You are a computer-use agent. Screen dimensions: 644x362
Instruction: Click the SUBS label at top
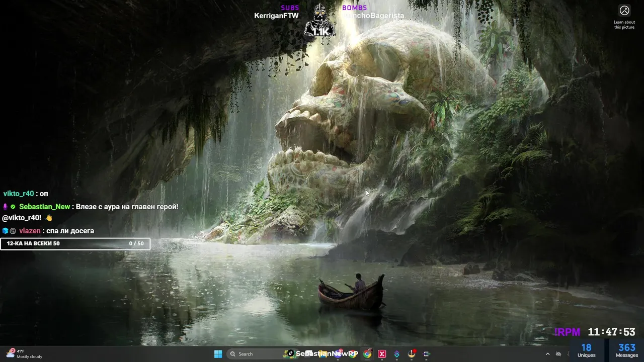point(290,8)
